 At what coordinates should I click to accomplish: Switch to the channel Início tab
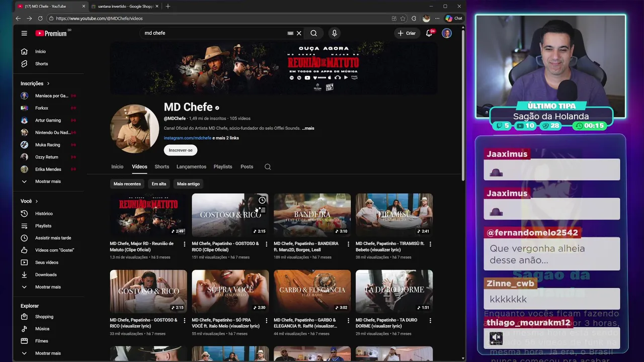(117, 167)
